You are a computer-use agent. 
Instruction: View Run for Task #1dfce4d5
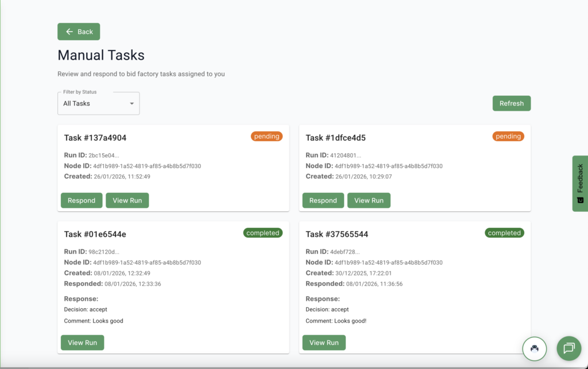point(369,200)
